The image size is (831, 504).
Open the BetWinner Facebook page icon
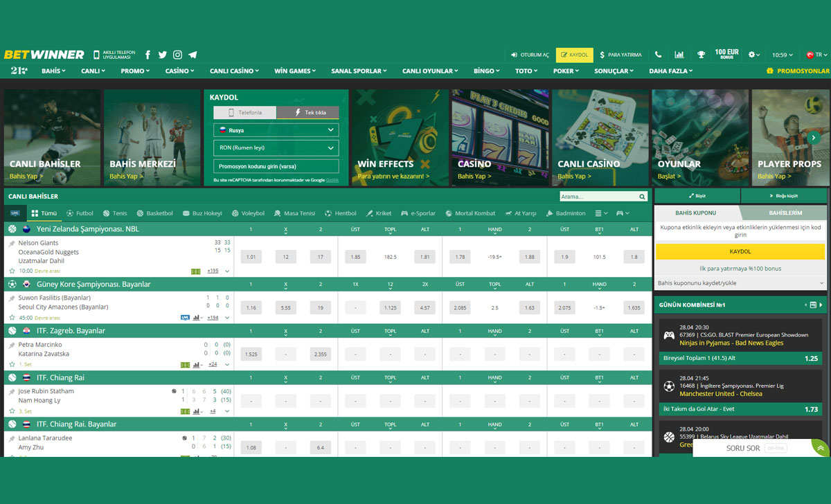pyautogui.click(x=148, y=55)
